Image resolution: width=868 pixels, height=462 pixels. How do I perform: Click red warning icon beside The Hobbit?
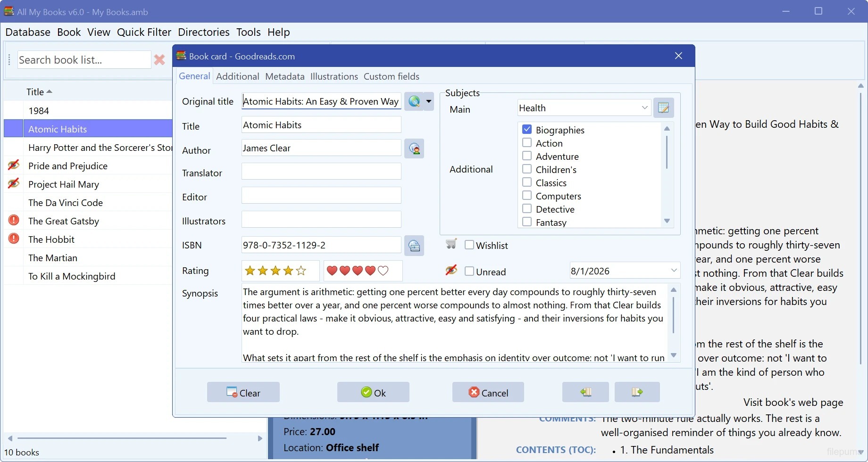click(14, 239)
